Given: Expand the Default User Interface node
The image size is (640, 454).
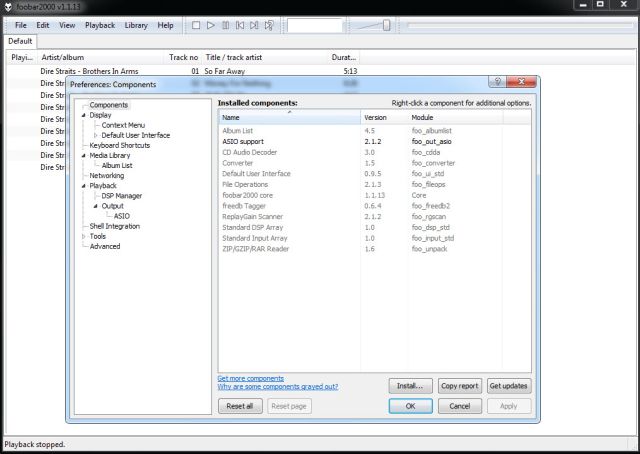Looking at the screenshot, I should pos(96,135).
